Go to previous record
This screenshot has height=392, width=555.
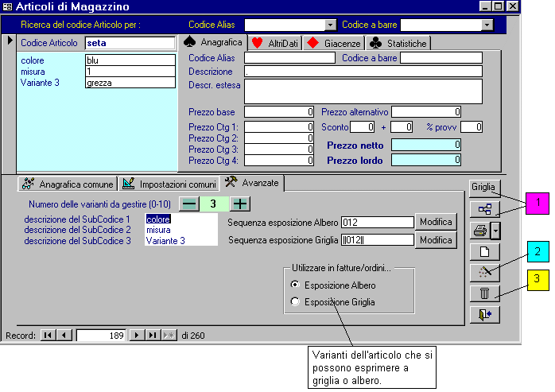pos(64,335)
